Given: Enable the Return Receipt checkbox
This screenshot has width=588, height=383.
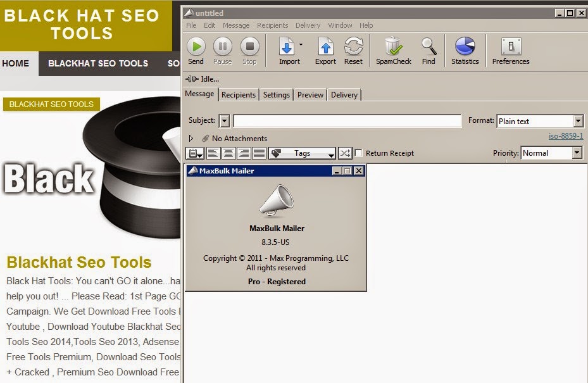Looking at the screenshot, I should click(x=358, y=153).
